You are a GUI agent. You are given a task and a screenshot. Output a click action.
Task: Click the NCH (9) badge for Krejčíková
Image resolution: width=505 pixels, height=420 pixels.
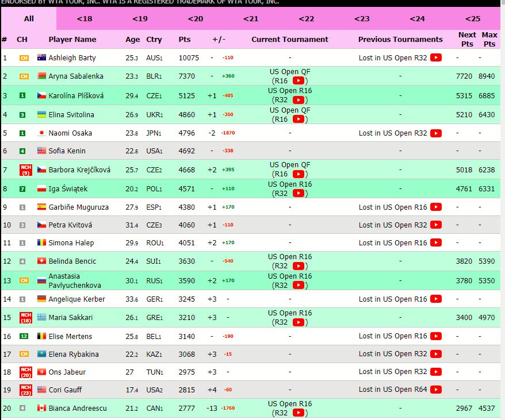coord(26,170)
